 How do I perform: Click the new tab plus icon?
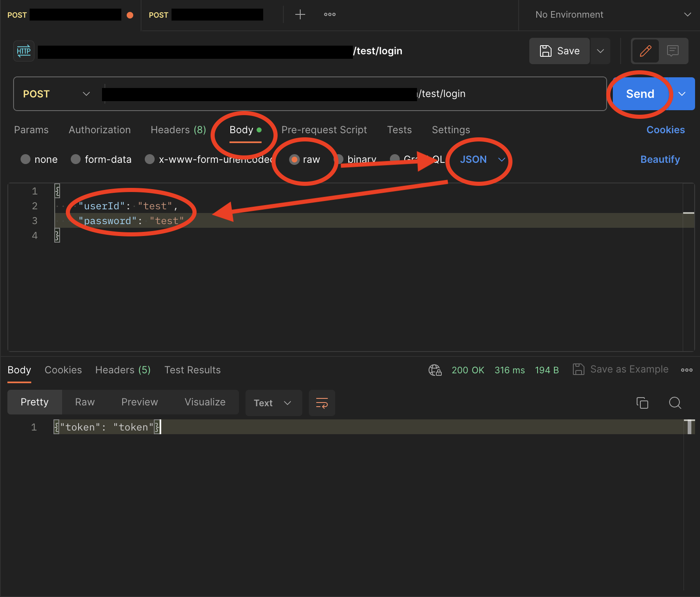(x=300, y=15)
